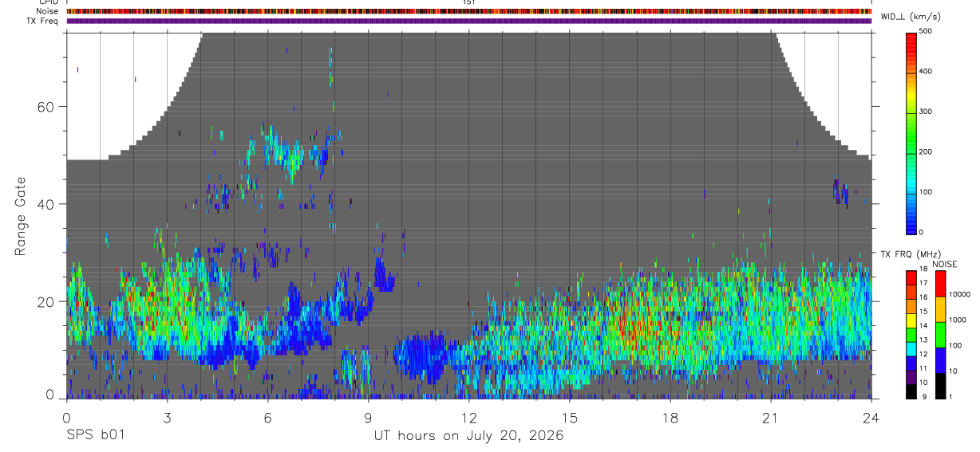Click the purple TX Freq strip

coord(468,21)
